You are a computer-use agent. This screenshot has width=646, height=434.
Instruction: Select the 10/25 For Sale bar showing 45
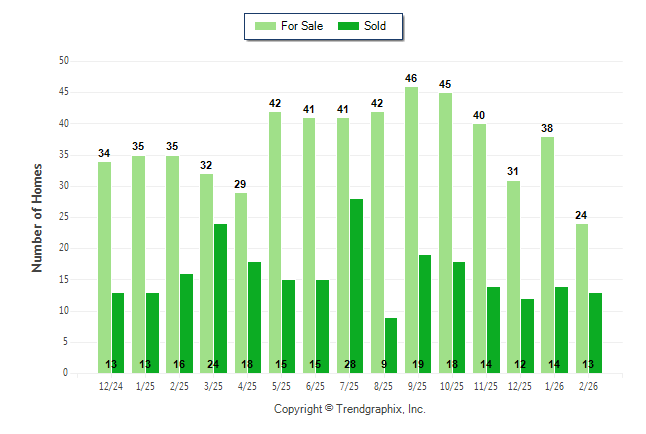pyautogui.click(x=445, y=233)
